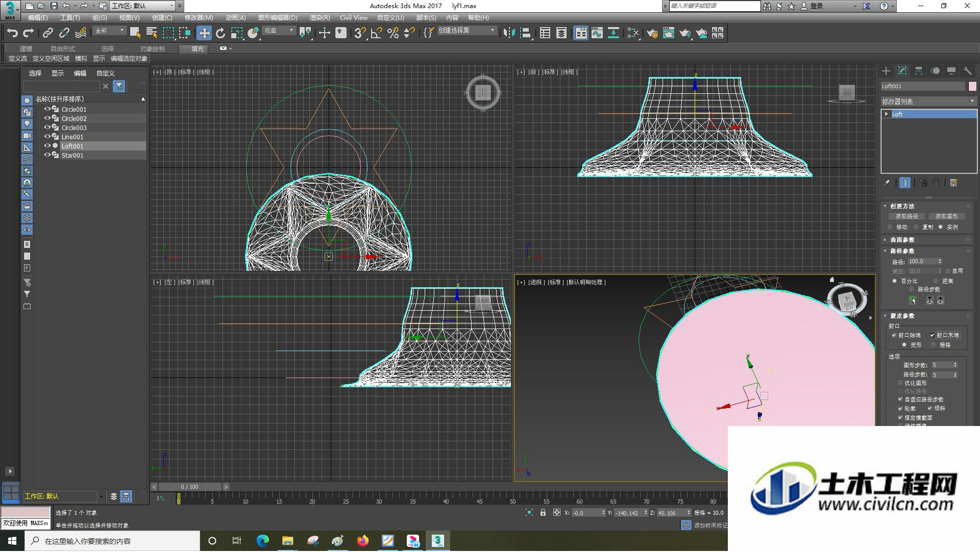Click the Loft001 object color swatch
The width and height of the screenshot is (980, 552).
pyautogui.click(x=972, y=86)
